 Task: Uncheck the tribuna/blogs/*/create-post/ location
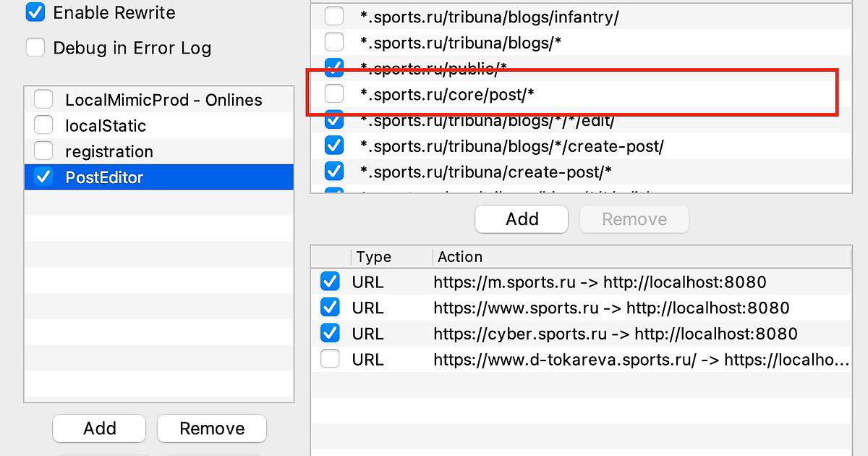click(x=334, y=145)
